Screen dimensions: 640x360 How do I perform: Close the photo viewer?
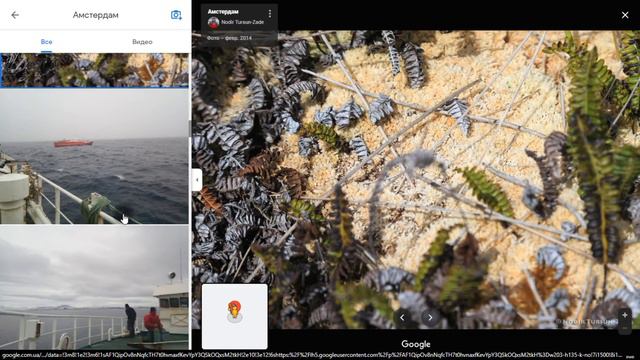pos(625,15)
